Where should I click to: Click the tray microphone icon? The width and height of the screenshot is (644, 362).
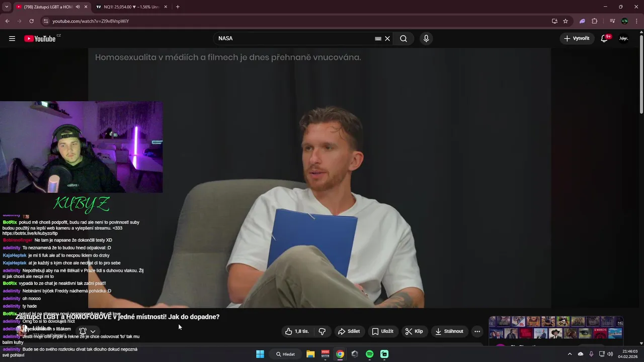click(x=591, y=354)
